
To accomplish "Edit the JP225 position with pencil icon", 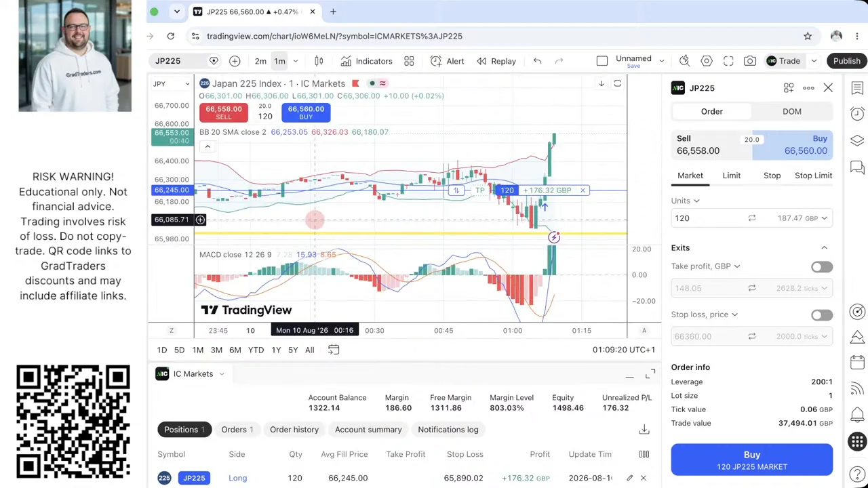I will tap(629, 478).
